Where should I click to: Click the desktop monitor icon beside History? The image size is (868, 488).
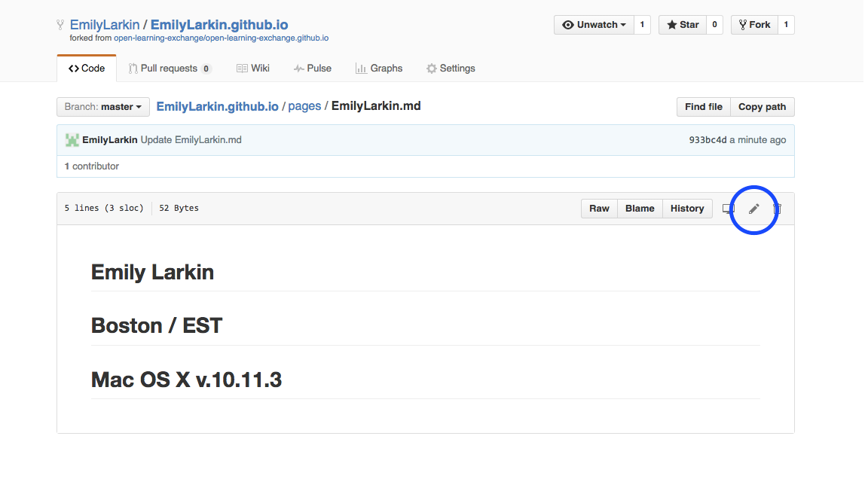coord(728,209)
